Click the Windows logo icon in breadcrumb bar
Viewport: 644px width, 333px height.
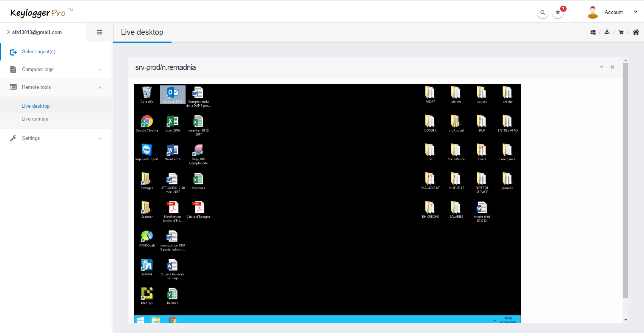(593, 33)
